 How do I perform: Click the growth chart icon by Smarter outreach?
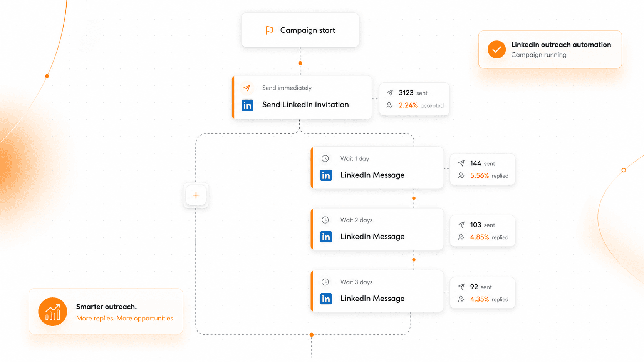(x=53, y=312)
